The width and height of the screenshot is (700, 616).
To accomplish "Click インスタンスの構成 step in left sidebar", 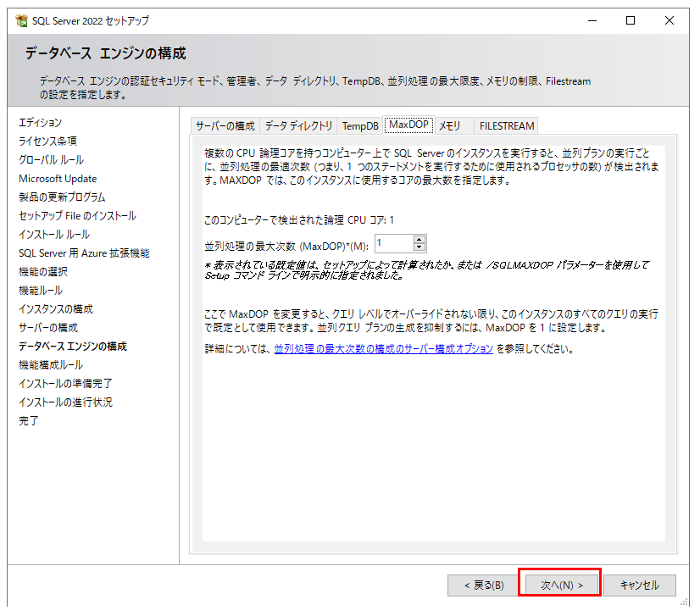I will (x=56, y=309).
